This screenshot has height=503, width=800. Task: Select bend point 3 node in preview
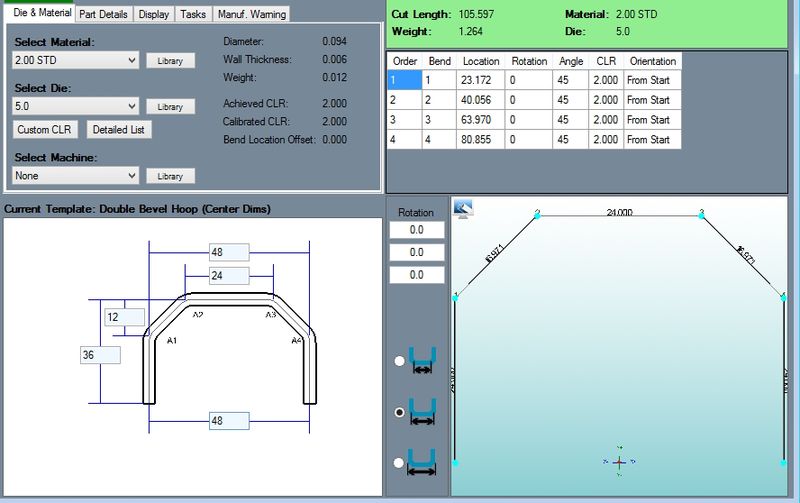(x=702, y=213)
